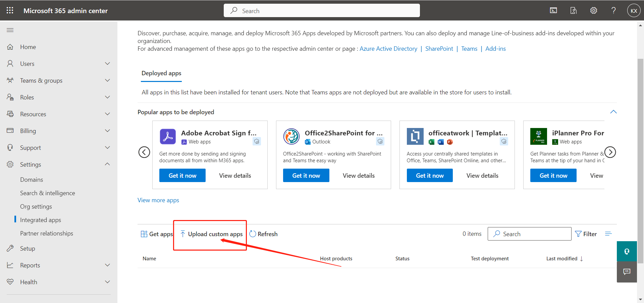Viewport: 644px width, 303px height.
Task: Click the Health heart icon in the sidebar
Action: coord(10,282)
